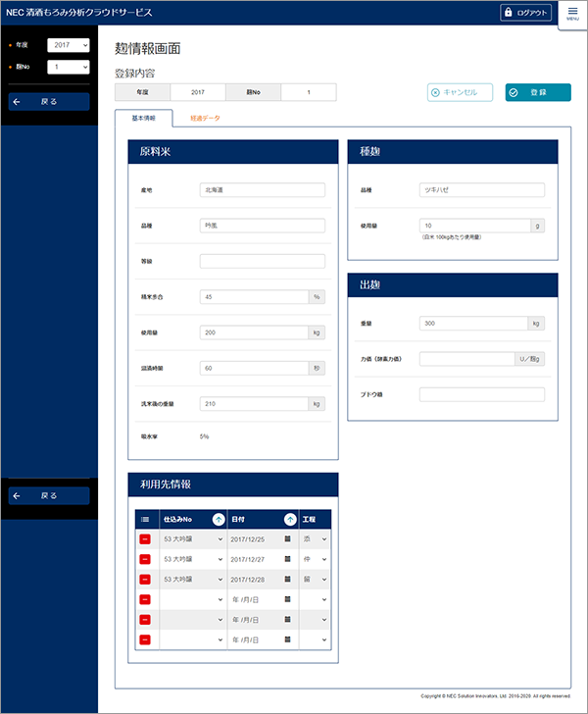Screen dimensions: 588x714
Task: Delete the row dated 2017/12/25
Action: [145, 538]
